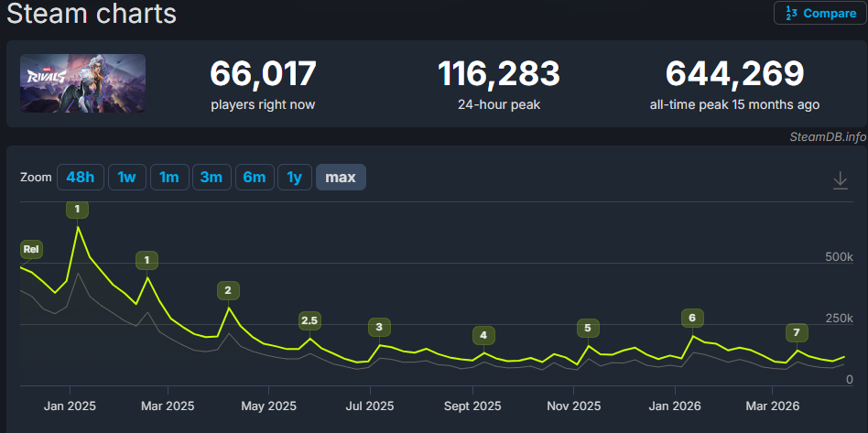The image size is (868, 433).
Task: Click the Mar 2025 axis label
Action: coord(168,406)
